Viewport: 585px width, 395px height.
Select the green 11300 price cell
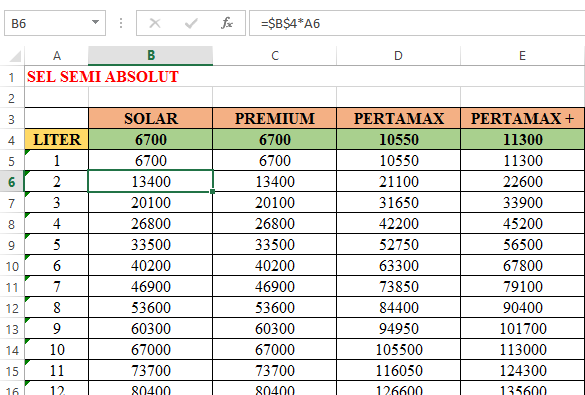click(522, 139)
